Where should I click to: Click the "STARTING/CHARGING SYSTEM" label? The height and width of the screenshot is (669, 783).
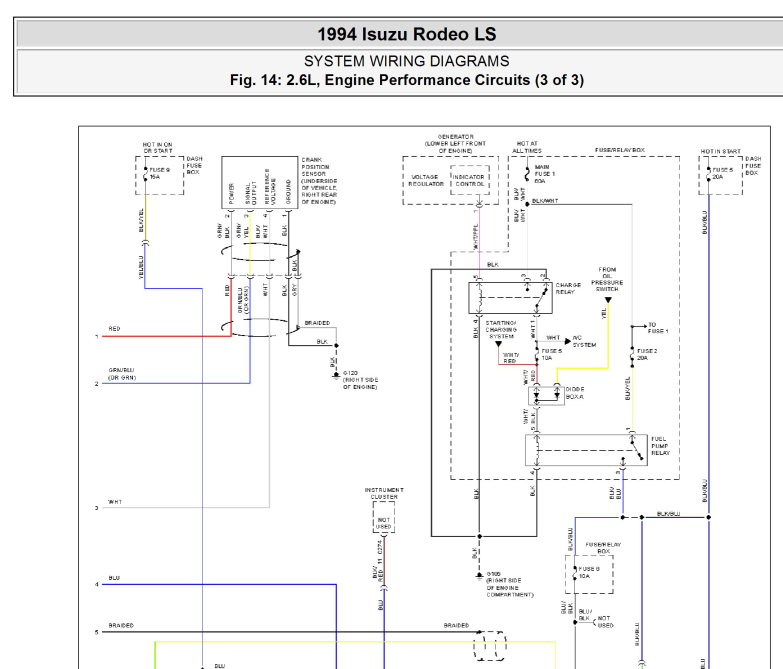pyautogui.click(x=501, y=330)
